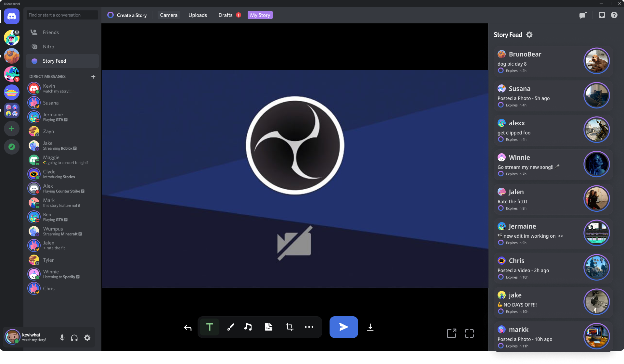The width and height of the screenshot is (624, 364).
Task: Select the crop tool
Action: coord(289,327)
